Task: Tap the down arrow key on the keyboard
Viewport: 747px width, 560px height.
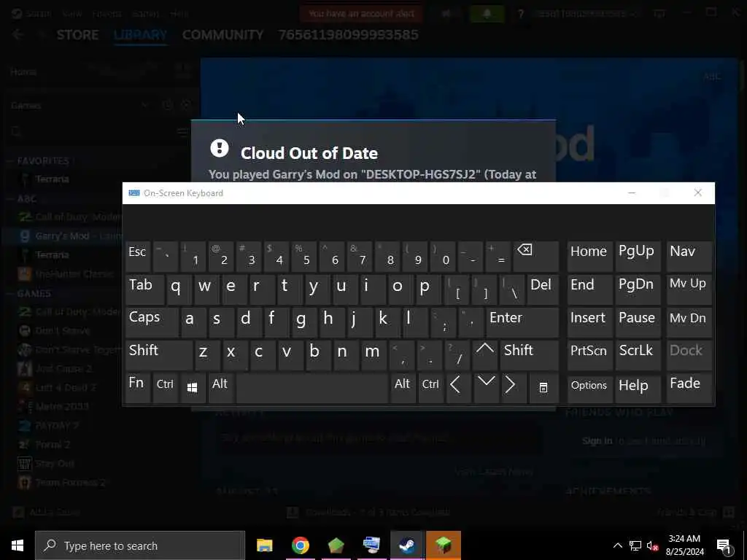Action: [486, 388]
